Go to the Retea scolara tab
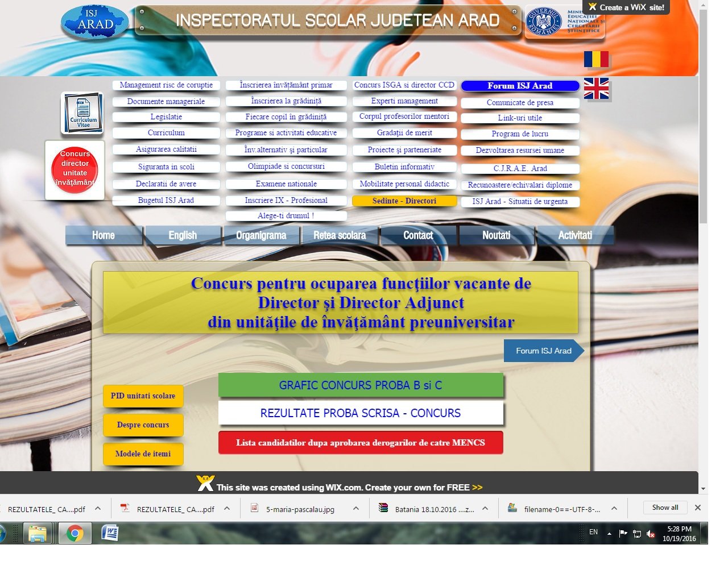The height and width of the screenshot is (582, 728). (x=340, y=235)
